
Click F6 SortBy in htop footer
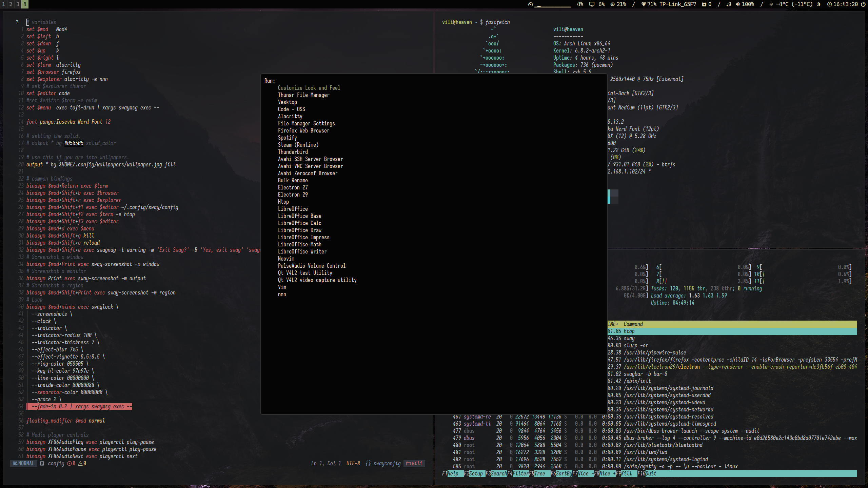point(564,473)
